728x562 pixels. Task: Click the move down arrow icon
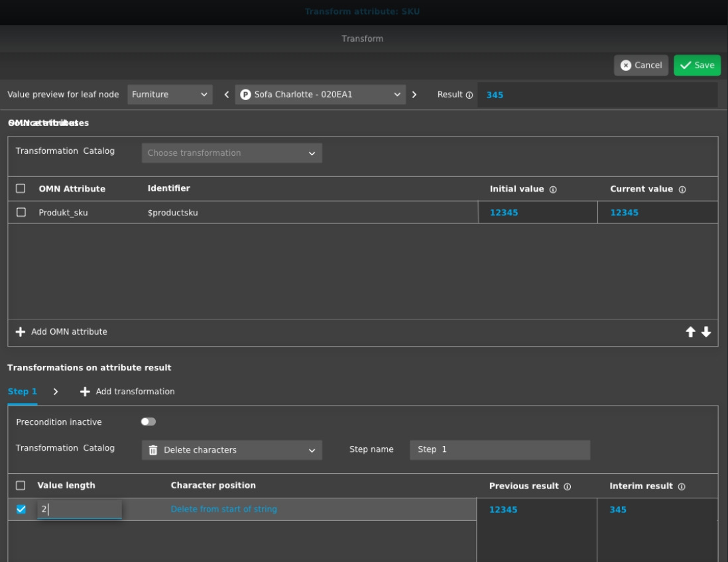pos(705,332)
